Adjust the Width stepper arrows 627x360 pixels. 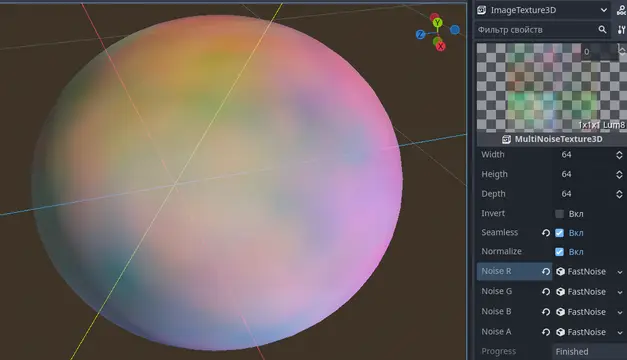click(619, 155)
